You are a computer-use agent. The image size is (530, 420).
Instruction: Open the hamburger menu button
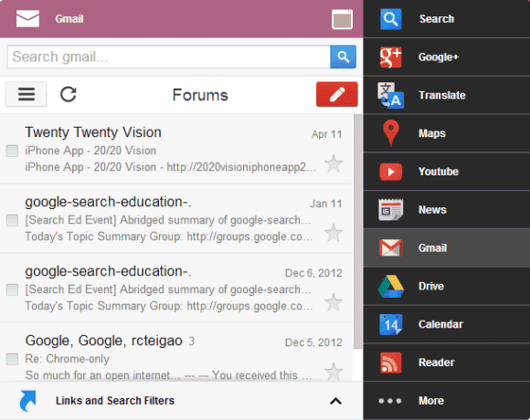[26, 94]
